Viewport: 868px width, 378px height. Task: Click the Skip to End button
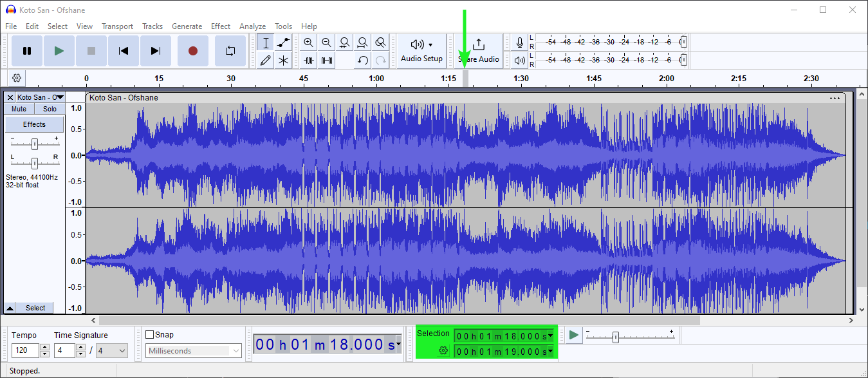click(155, 51)
